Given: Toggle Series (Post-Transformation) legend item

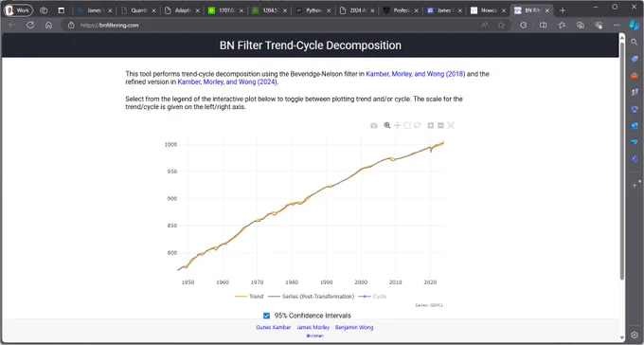Looking at the screenshot, I should tap(311, 297).
